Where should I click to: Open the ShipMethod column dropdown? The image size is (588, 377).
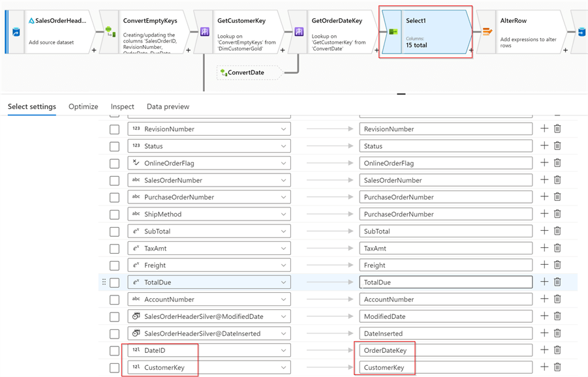(283, 215)
